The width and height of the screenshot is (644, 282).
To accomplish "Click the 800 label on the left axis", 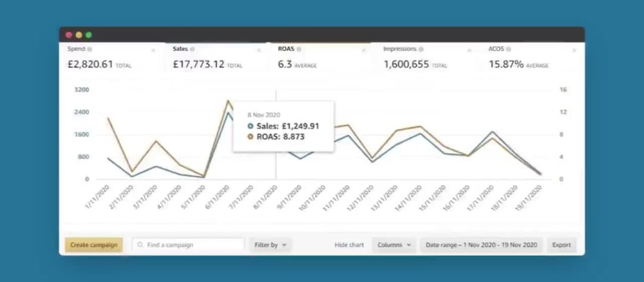I will (83, 157).
